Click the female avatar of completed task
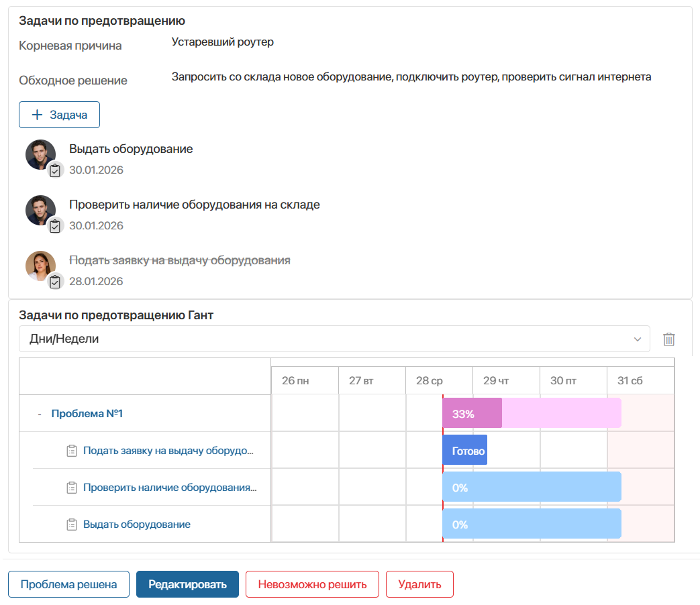This screenshot has width=700, height=605. pos(40,266)
